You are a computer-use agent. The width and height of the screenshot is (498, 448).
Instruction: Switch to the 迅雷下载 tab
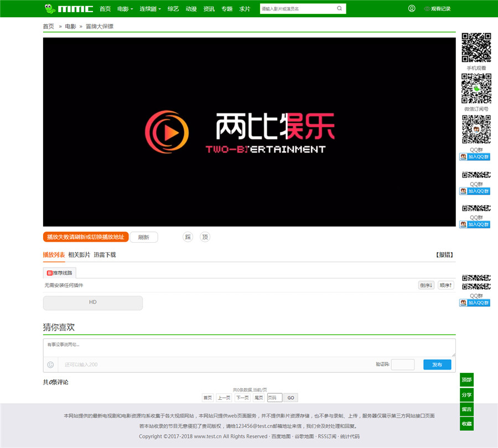pyautogui.click(x=105, y=254)
